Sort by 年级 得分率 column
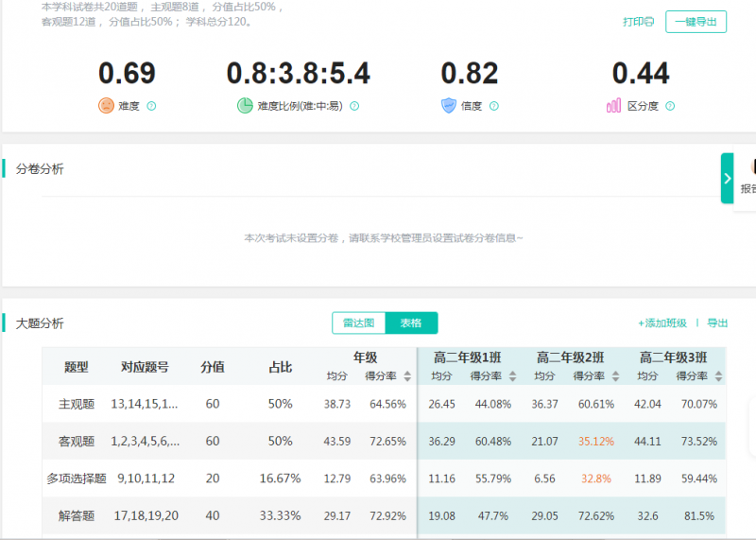 tap(407, 376)
